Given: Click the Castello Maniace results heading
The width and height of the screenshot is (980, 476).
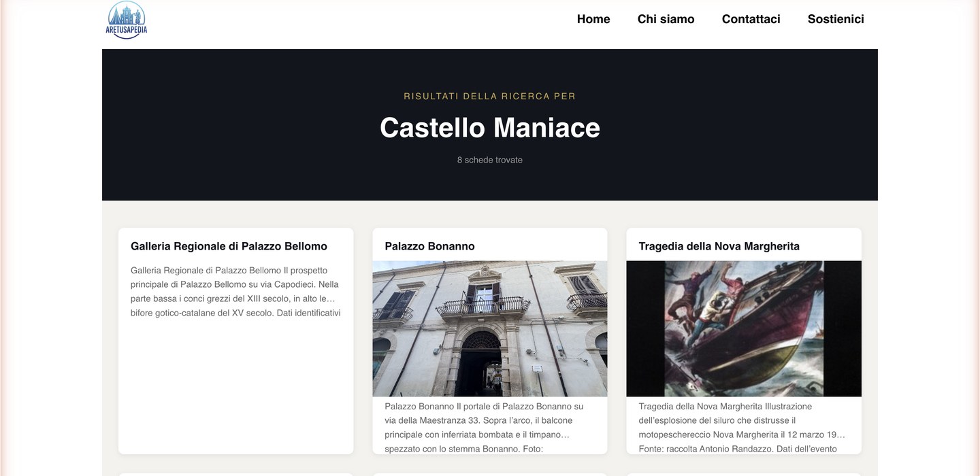Looking at the screenshot, I should pyautogui.click(x=489, y=128).
